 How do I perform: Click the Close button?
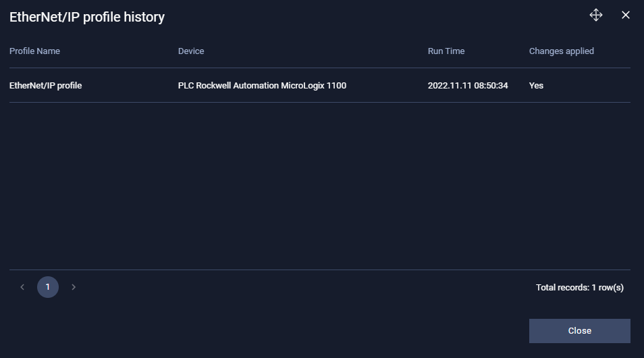(579, 331)
